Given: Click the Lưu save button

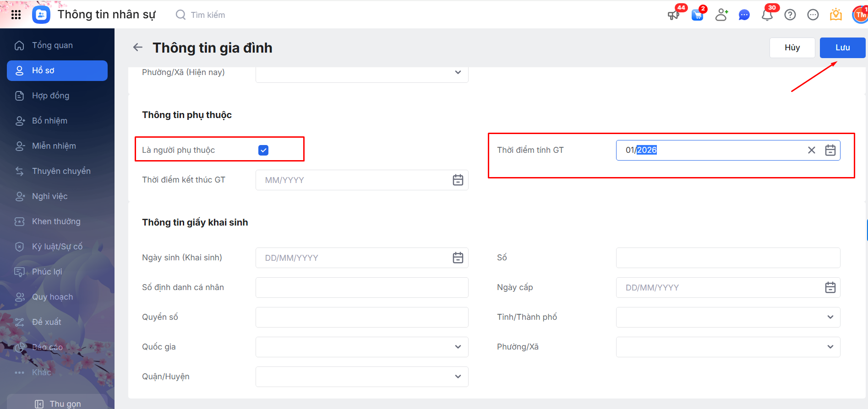Looking at the screenshot, I should (x=842, y=48).
